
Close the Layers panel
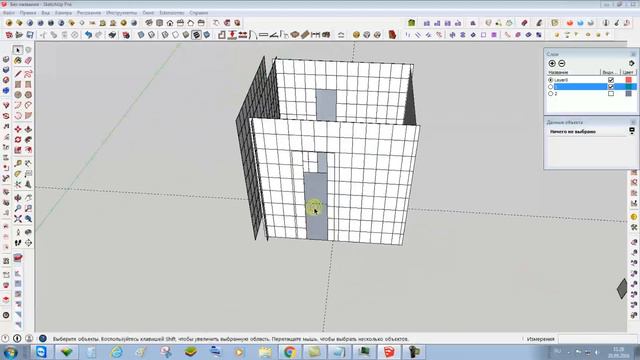pyautogui.click(x=633, y=54)
